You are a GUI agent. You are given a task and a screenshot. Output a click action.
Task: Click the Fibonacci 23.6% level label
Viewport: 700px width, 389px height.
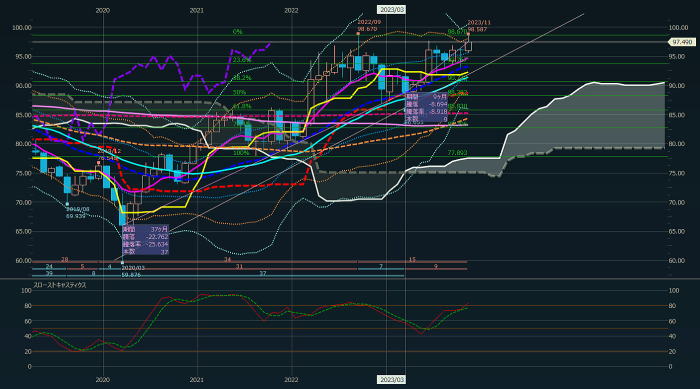coord(242,59)
